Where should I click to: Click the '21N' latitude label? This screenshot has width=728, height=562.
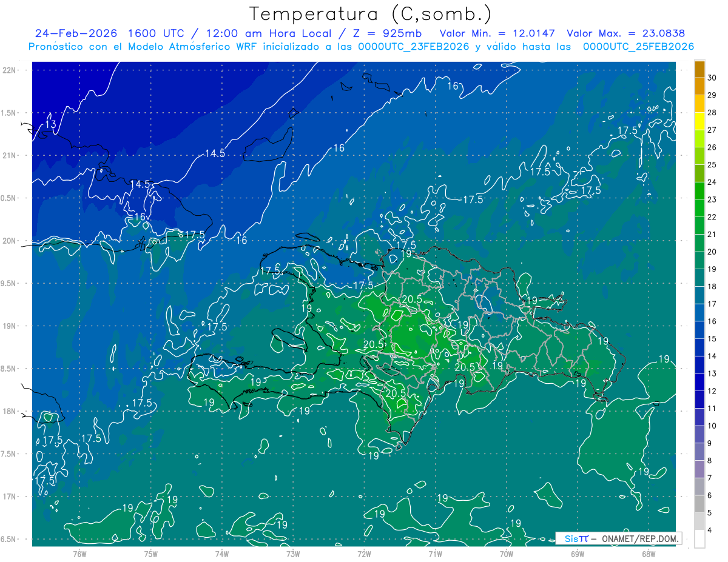point(9,156)
